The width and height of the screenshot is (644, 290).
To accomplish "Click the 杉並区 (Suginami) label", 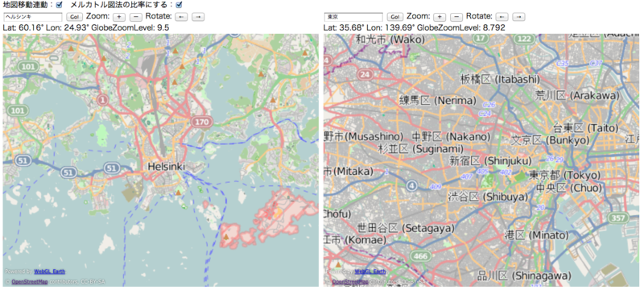I will 420,148.
